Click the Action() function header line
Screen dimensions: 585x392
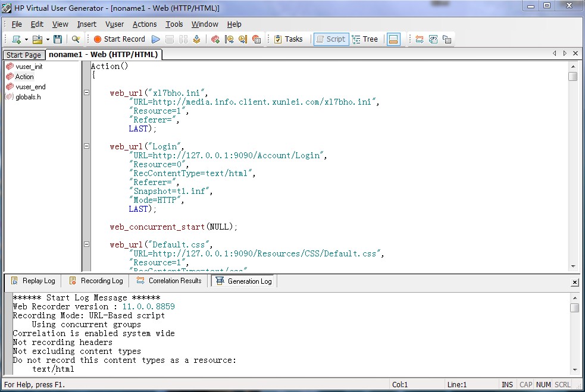coord(110,66)
